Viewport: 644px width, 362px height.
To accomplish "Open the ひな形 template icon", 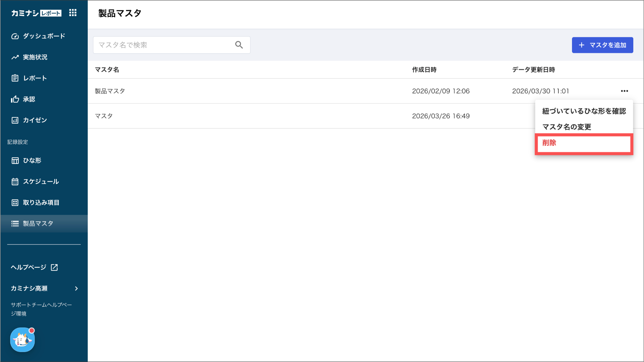I will click(x=15, y=160).
